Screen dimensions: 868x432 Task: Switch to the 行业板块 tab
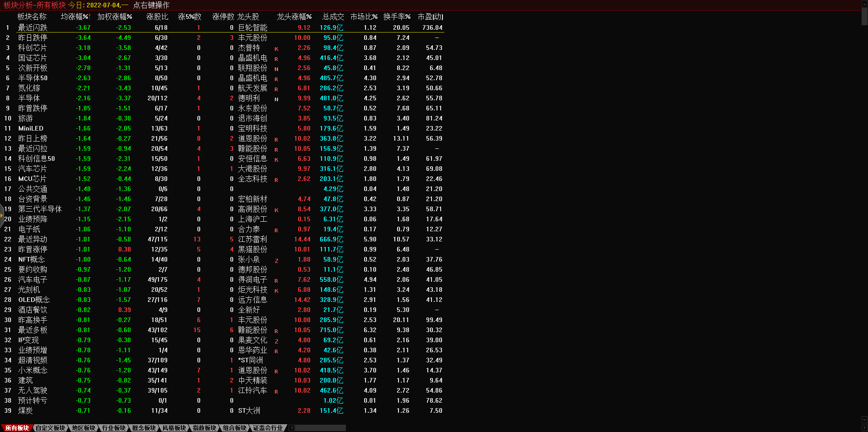pos(114,428)
